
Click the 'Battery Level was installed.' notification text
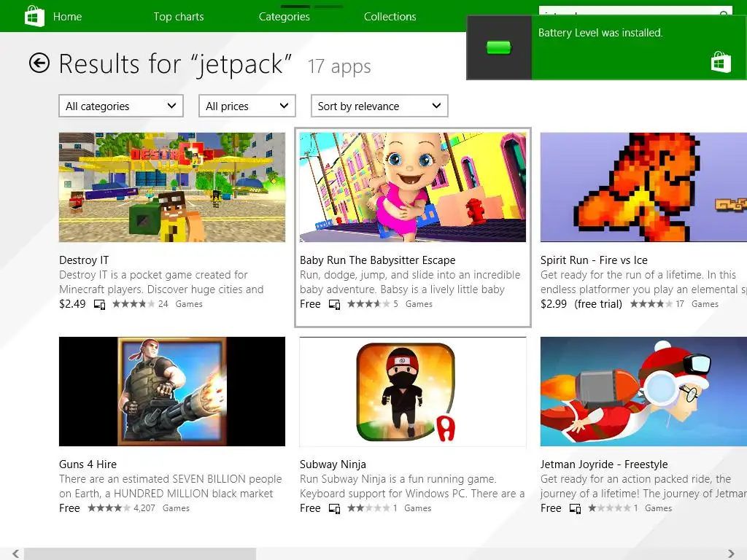pos(600,33)
